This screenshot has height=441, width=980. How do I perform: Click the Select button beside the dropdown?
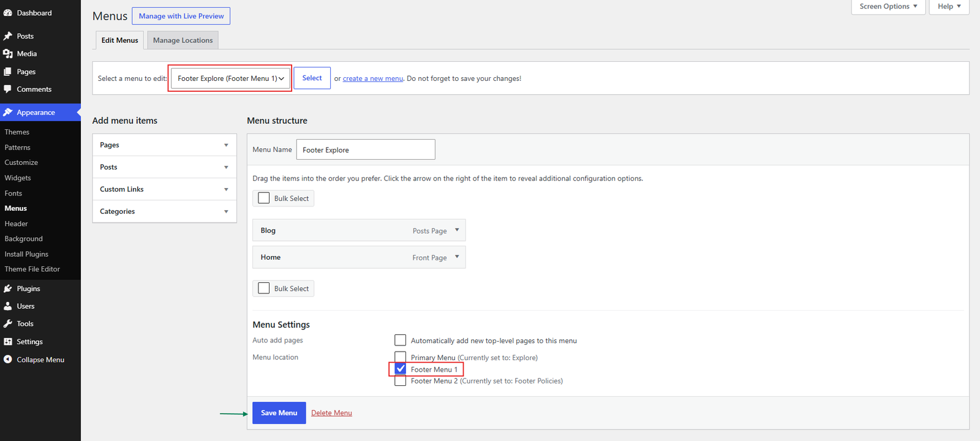tap(312, 78)
